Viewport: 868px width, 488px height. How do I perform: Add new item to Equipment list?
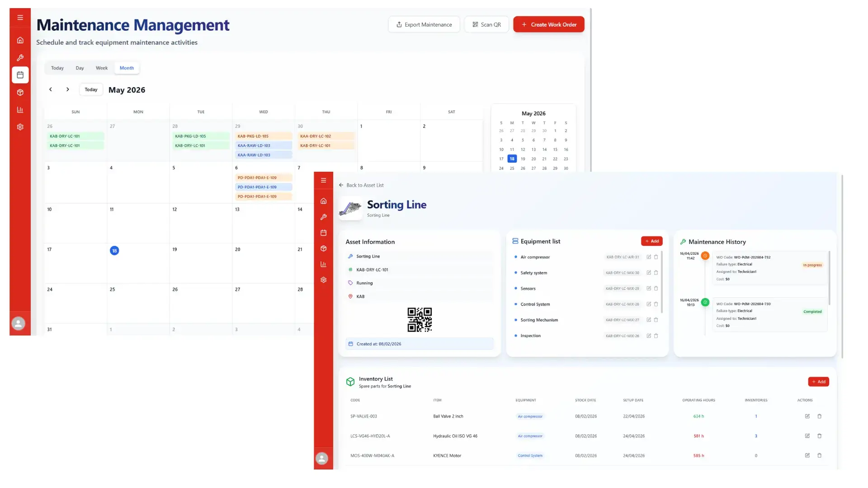coord(651,241)
